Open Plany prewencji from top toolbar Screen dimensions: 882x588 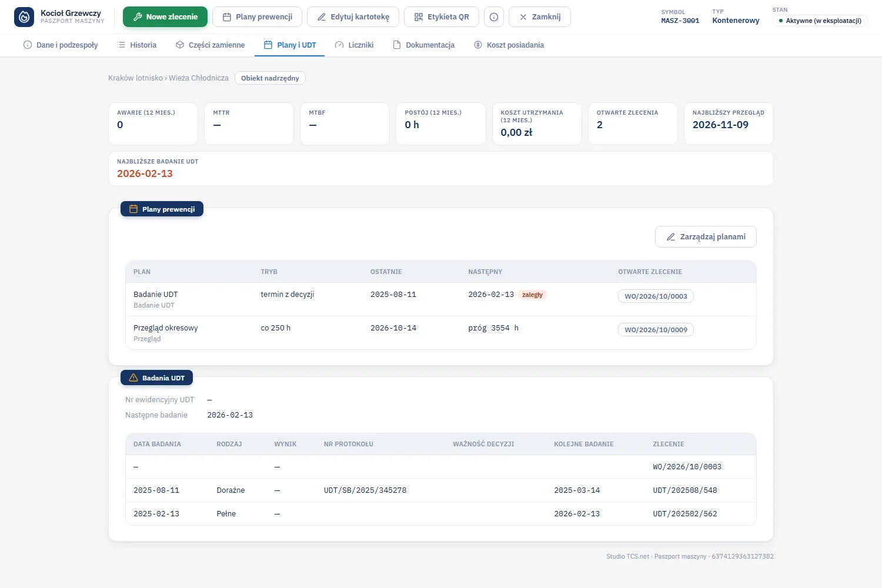257,17
